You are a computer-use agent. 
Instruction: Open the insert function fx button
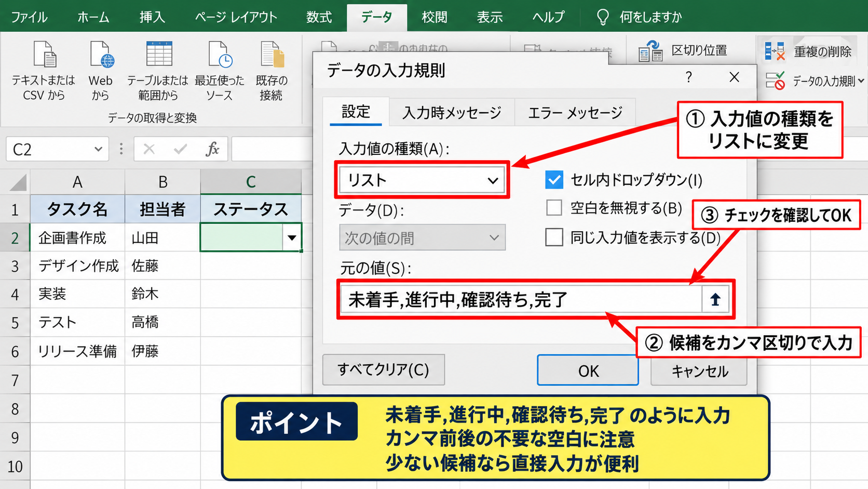coord(212,150)
